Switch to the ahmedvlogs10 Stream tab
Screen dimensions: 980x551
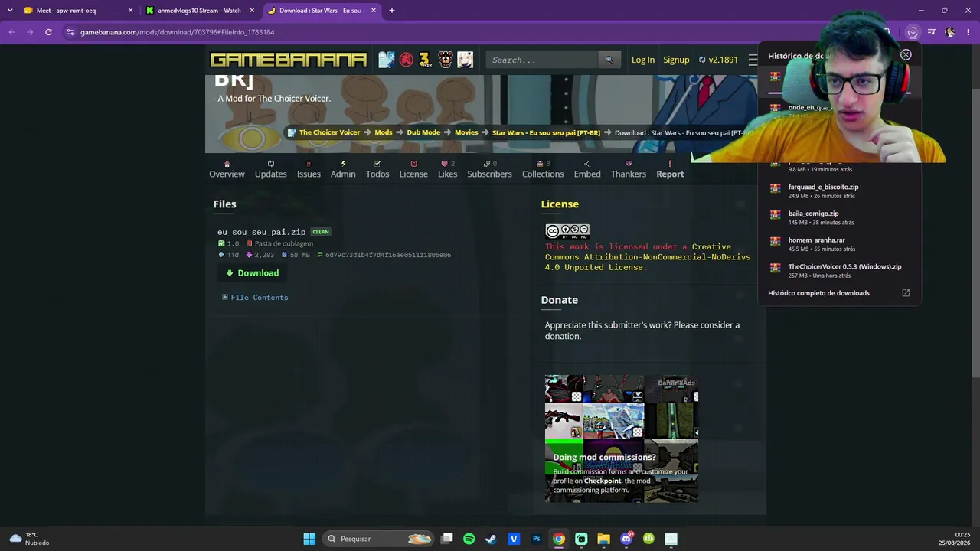[x=199, y=11]
